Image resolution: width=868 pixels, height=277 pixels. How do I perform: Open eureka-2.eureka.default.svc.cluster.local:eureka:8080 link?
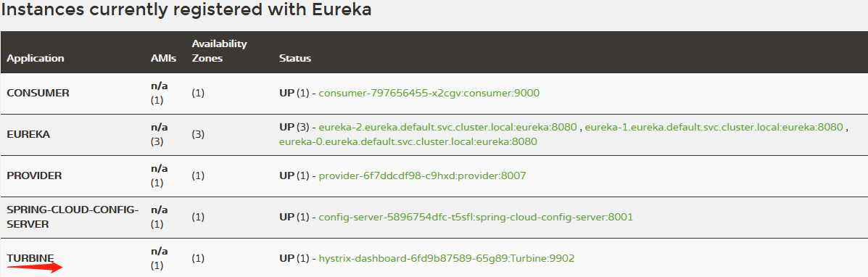[x=449, y=128]
